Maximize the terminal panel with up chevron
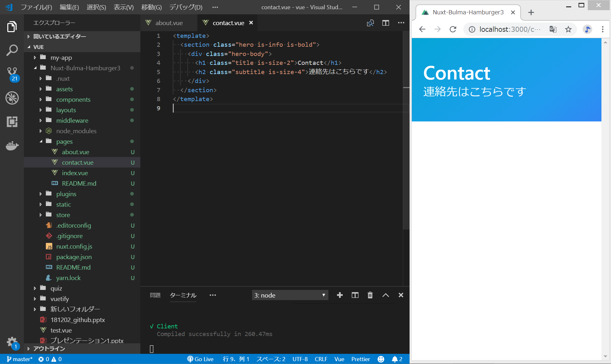 tap(385, 295)
